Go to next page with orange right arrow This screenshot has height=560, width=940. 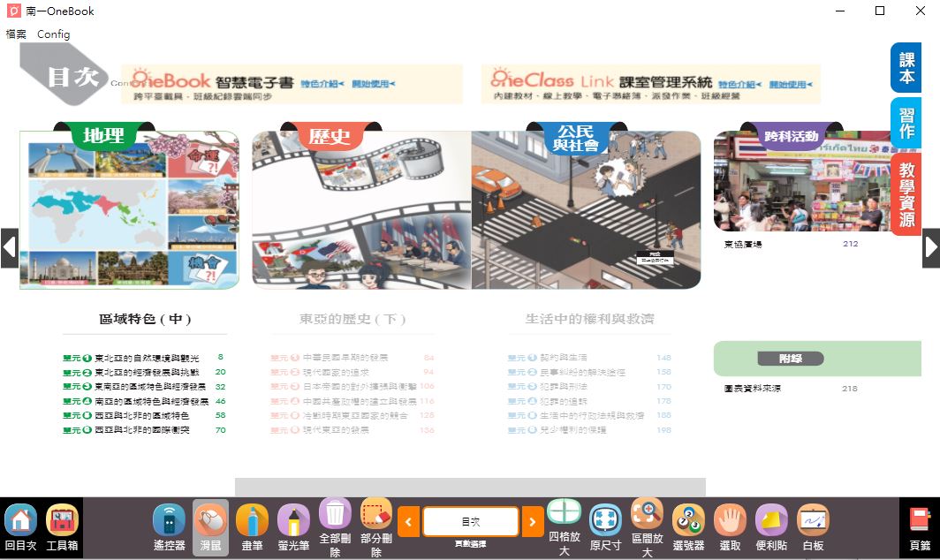[533, 522]
